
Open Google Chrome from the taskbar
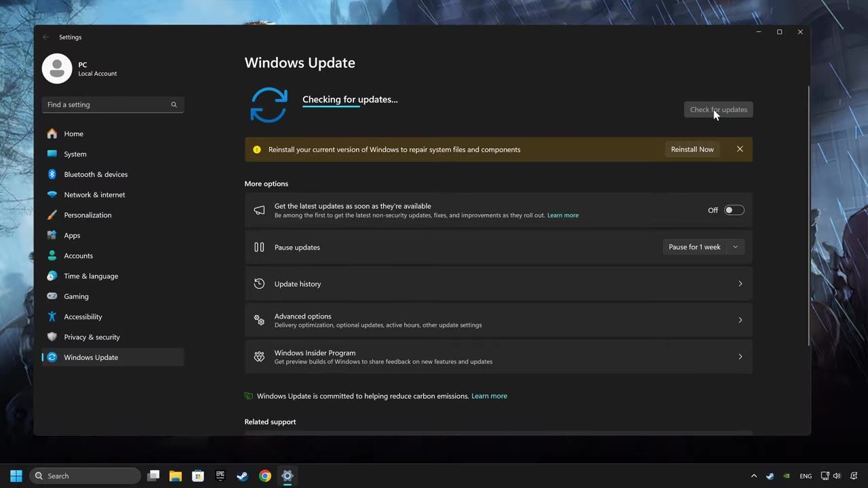coord(265,476)
